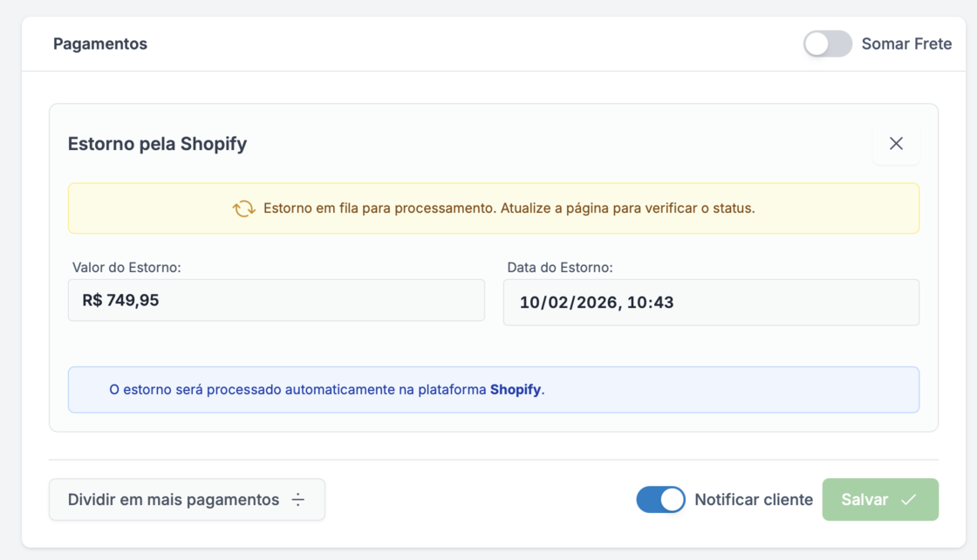The height and width of the screenshot is (560, 977).
Task: Close the Estorno pela Shopify card
Action: (x=896, y=144)
